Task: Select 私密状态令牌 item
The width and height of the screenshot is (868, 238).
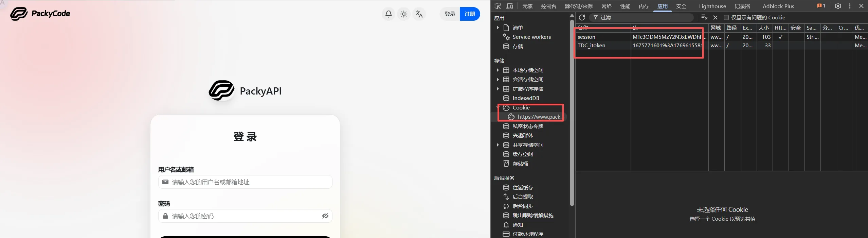Action: pos(528,126)
